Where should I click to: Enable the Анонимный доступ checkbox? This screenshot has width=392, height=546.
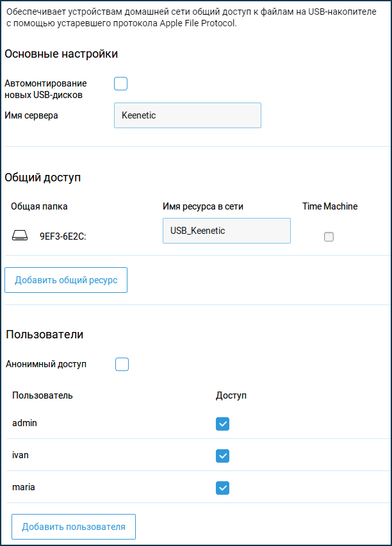pos(122,364)
